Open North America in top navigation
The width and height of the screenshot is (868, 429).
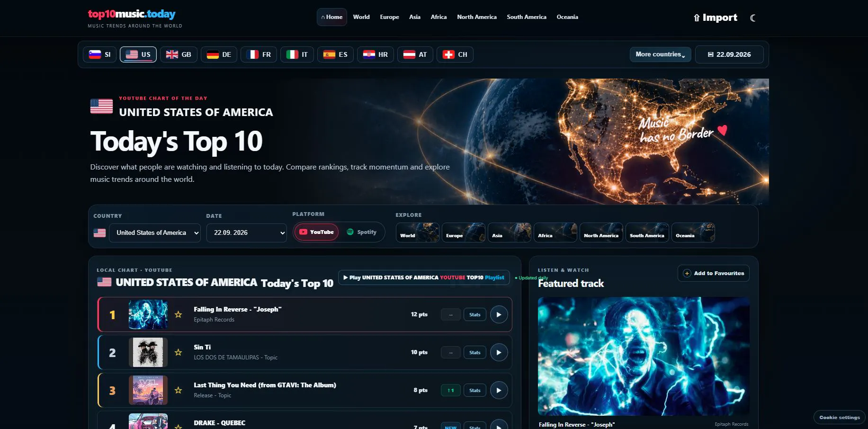tap(477, 17)
